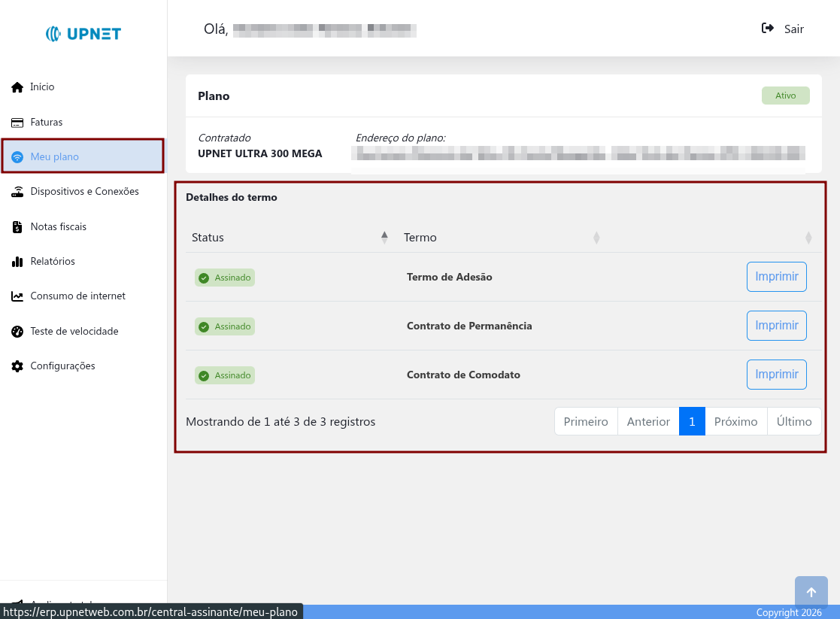The image size is (840, 619).
Task: Click the Sair logout icon
Action: [766, 28]
